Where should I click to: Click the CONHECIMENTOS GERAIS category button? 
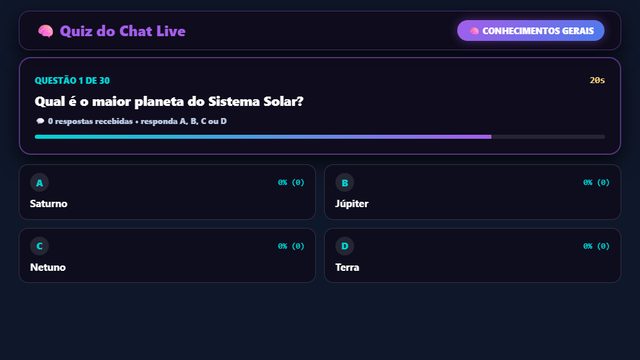[x=531, y=31]
